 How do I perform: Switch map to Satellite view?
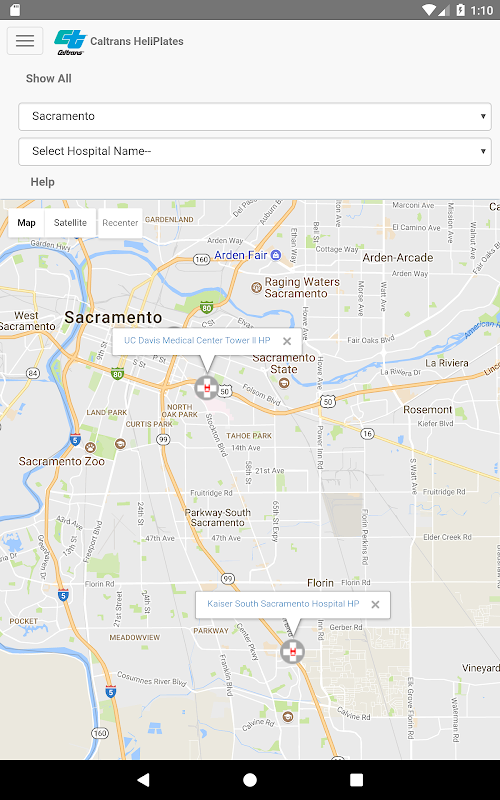click(70, 223)
